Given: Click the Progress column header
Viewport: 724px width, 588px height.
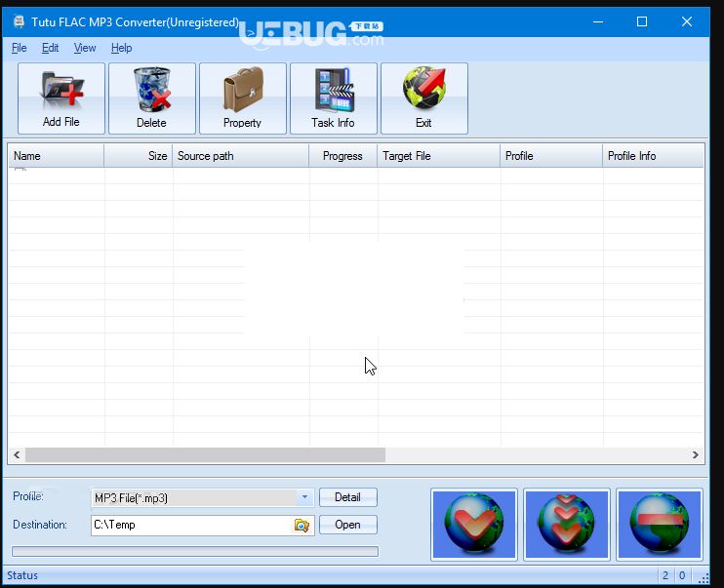Looking at the screenshot, I should tap(343, 156).
